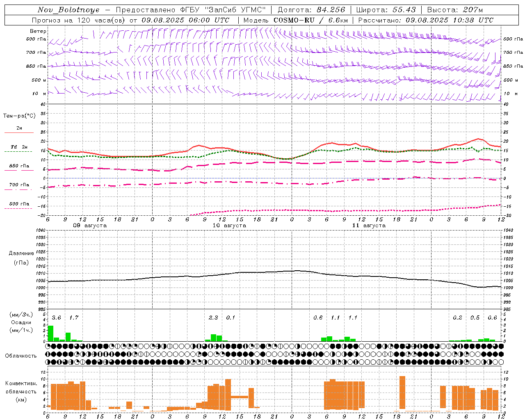Click the Td 2м dew point legend label

[x=19, y=147]
